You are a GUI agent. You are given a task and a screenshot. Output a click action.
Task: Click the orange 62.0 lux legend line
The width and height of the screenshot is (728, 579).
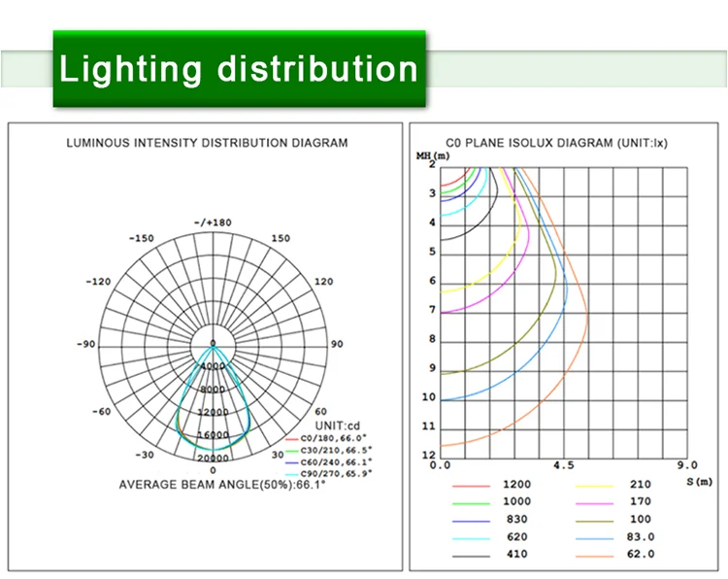click(x=594, y=554)
